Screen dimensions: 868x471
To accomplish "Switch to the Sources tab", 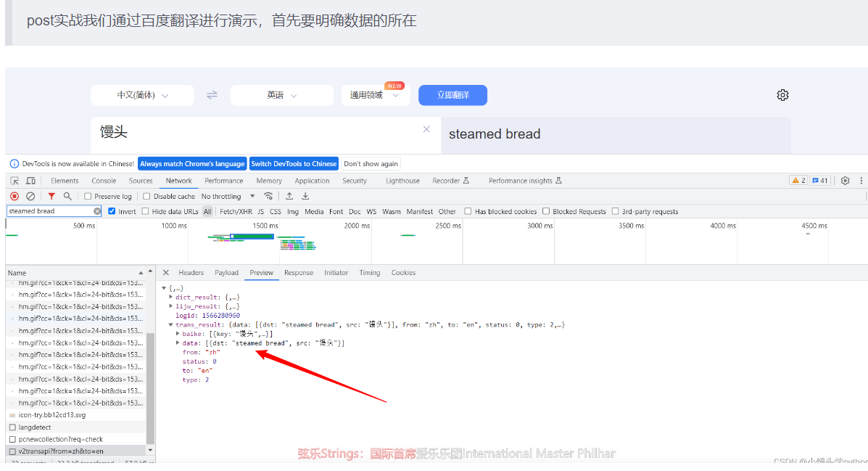I will (x=141, y=181).
